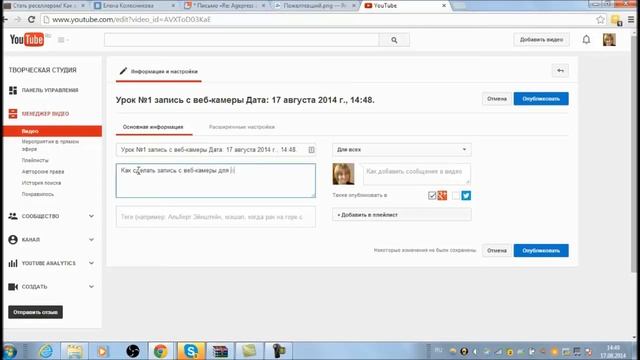Select the Информация и настройки tab

[159, 71]
